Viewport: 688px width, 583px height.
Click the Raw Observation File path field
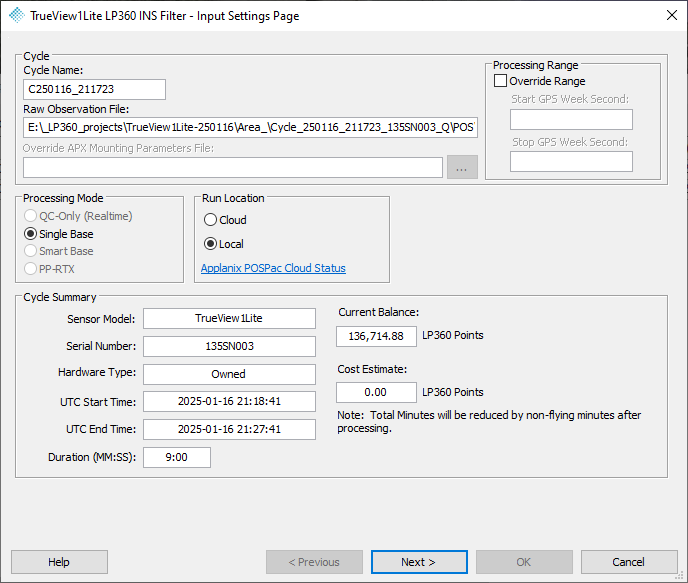(251, 128)
